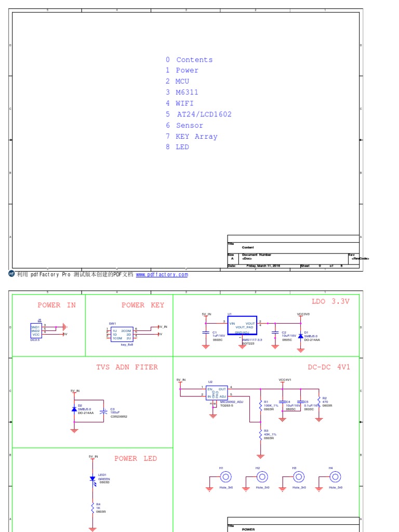Image resolution: width=399 pixels, height=532 pixels.
Task: Click the "LDO 3.3V" section heading
Action: click(x=330, y=301)
